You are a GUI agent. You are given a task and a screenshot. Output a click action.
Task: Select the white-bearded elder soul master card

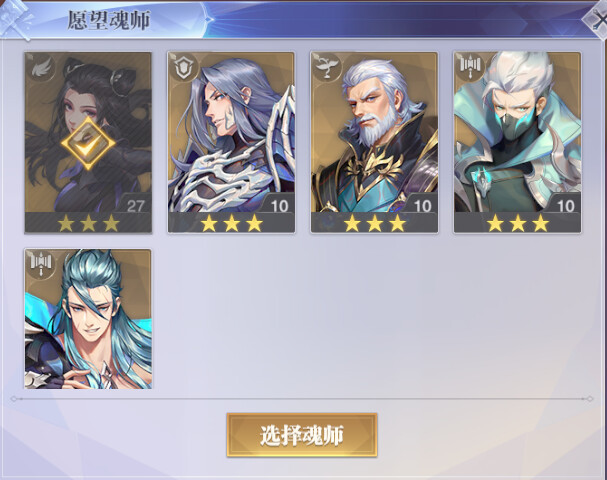coord(374,142)
